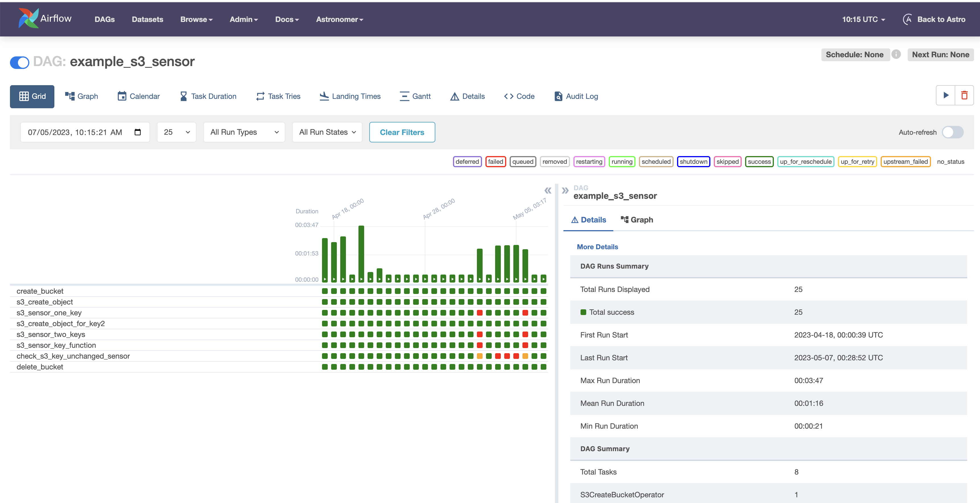Switch to Graph tab in details panel

click(x=637, y=220)
